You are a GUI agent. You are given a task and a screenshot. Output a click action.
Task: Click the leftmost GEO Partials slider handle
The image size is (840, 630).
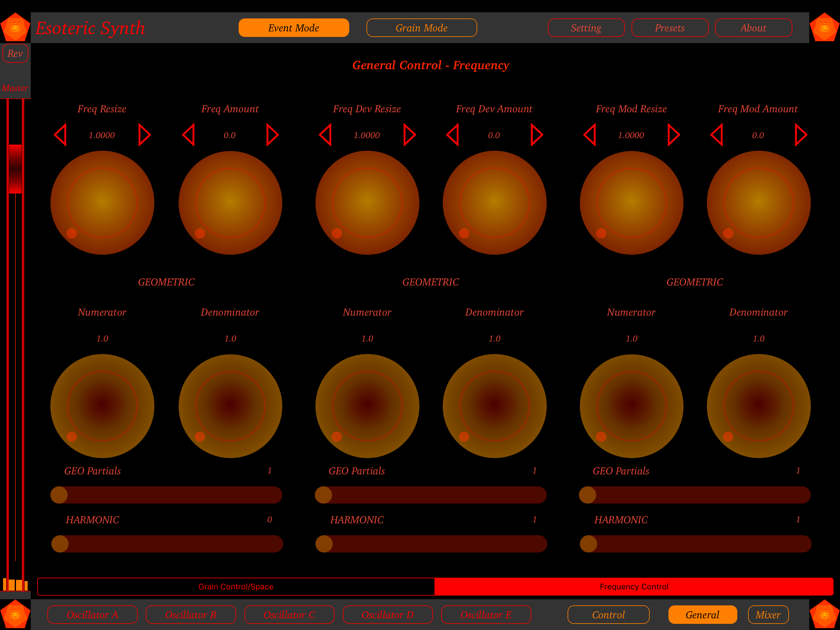point(59,495)
